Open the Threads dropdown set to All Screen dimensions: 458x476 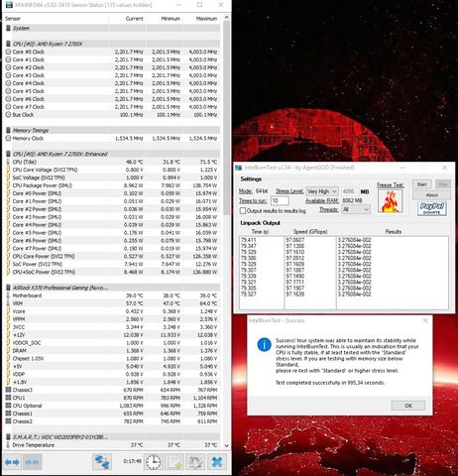click(356, 209)
